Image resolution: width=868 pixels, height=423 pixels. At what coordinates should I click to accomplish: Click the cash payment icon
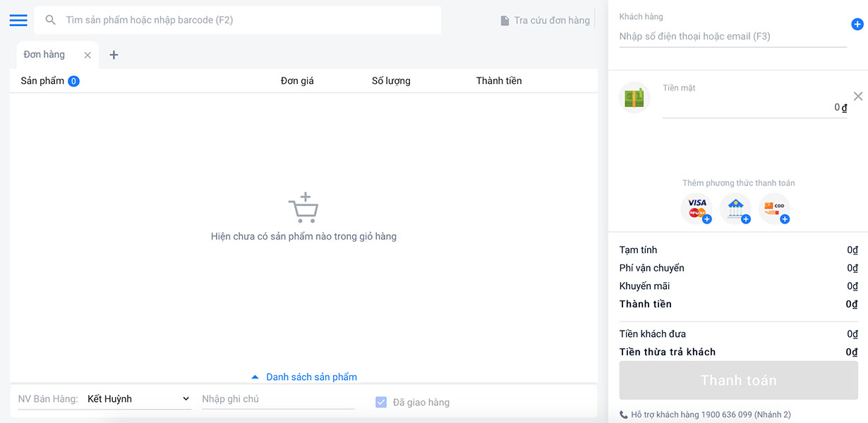(x=634, y=98)
